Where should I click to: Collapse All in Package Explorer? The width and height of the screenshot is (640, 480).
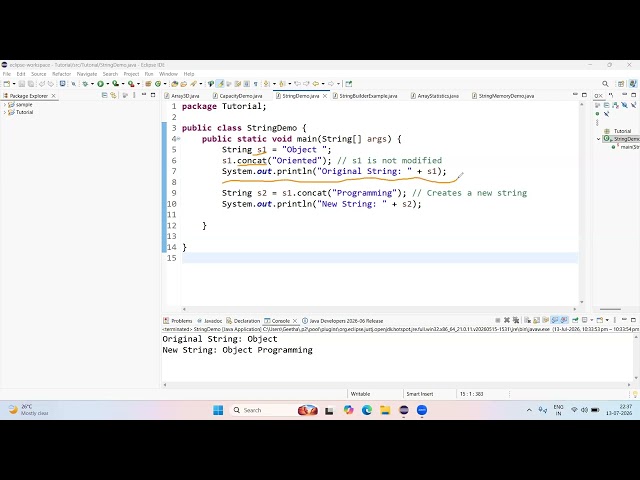[104, 95]
